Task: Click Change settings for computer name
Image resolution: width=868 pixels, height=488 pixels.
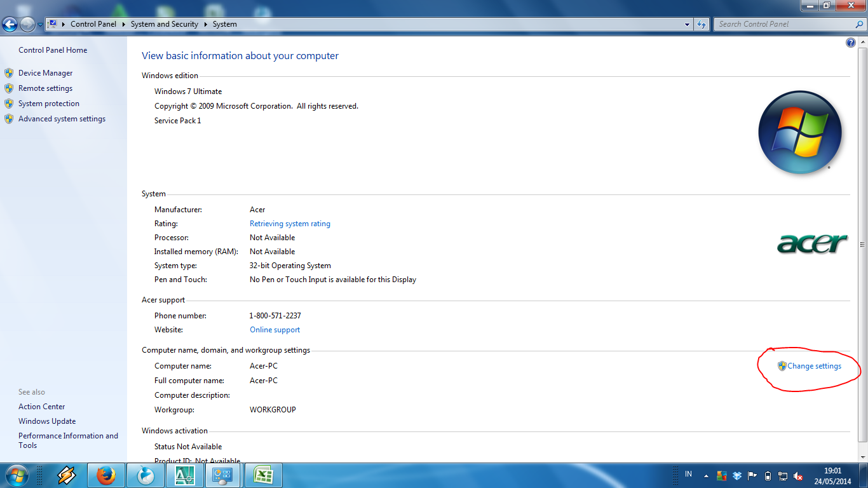Action: coord(814,366)
